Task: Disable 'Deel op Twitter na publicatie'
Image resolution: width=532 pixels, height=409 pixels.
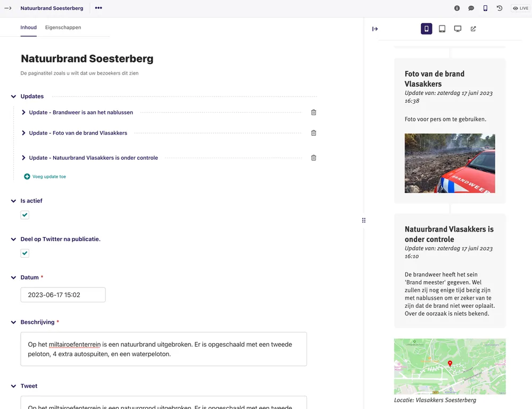Action: [x=24, y=253]
